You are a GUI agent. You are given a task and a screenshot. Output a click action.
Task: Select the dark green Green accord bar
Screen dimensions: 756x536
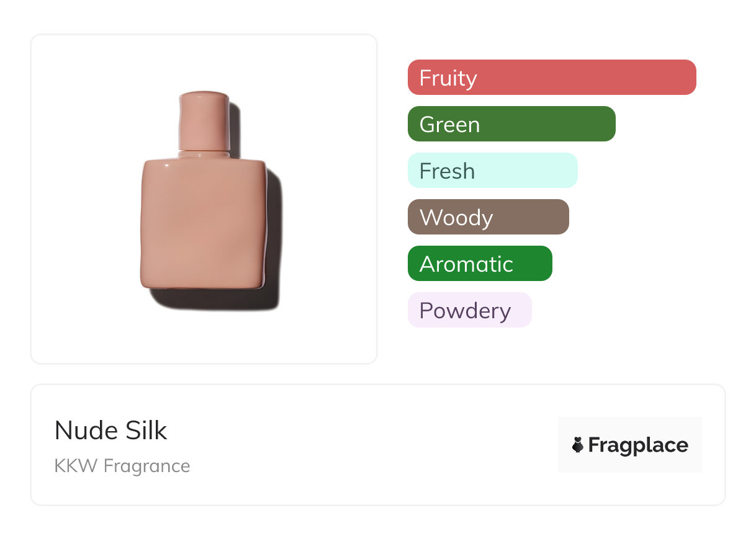(x=511, y=124)
